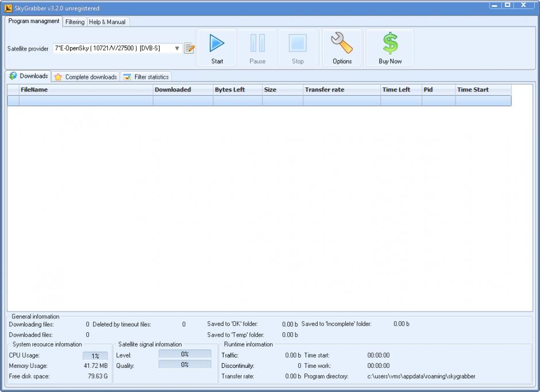540x392 pixels.
Task: Open the Filtering tab
Action: coord(75,22)
